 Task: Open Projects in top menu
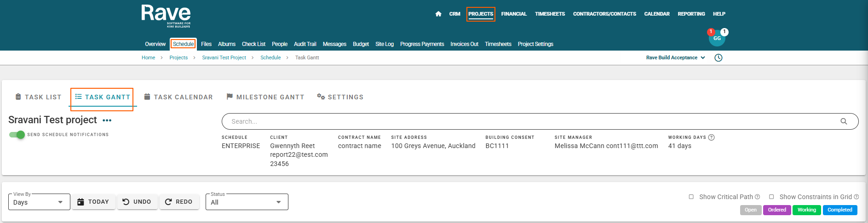pos(481,14)
